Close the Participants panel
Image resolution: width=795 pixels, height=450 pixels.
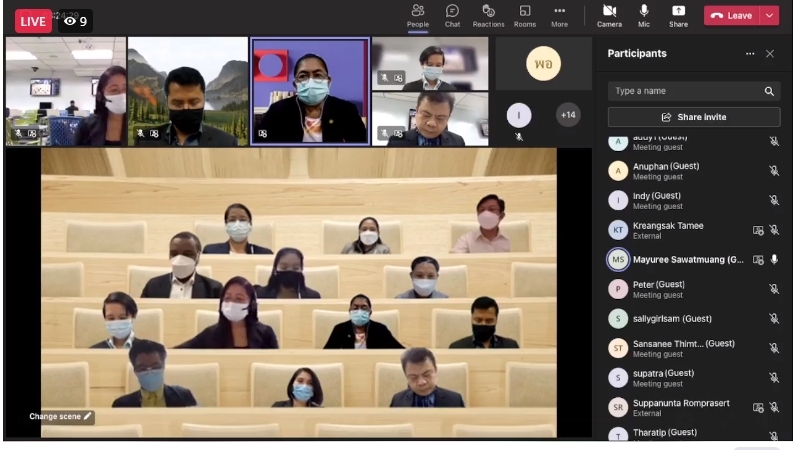pyautogui.click(x=770, y=54)
